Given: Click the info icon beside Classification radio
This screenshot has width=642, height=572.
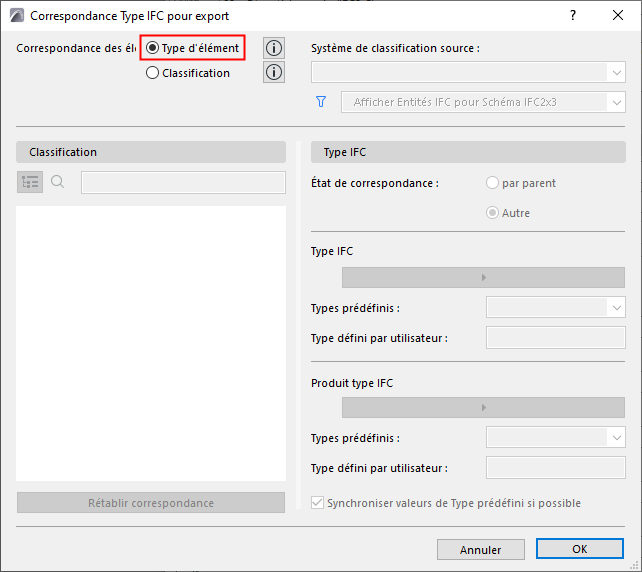Looking at the screenshot, I should (274, 72).
